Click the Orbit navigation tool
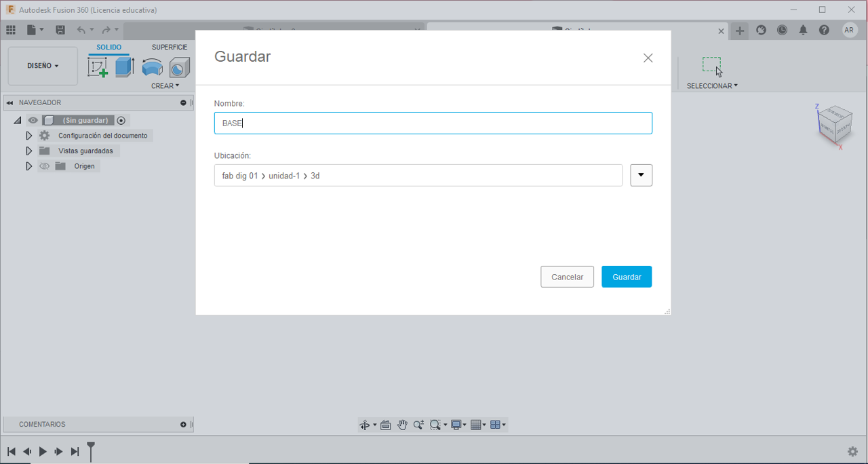 [x=365, y=425]
